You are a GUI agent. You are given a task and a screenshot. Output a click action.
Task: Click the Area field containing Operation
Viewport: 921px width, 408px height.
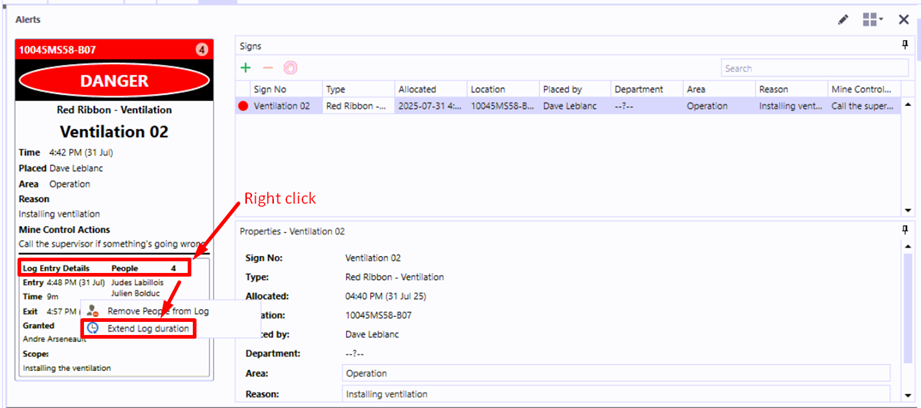point(615,373)
